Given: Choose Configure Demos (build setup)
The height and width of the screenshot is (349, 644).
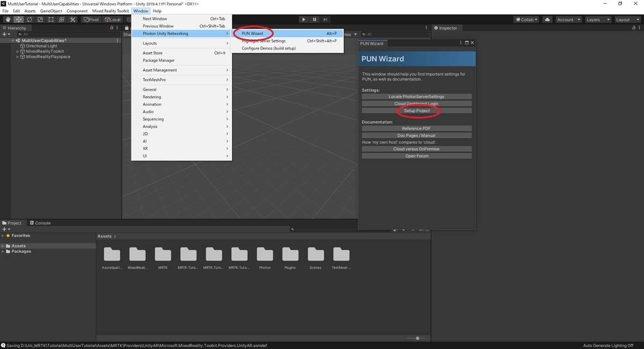Looking at the screenshot, I should tap(287, 48).
